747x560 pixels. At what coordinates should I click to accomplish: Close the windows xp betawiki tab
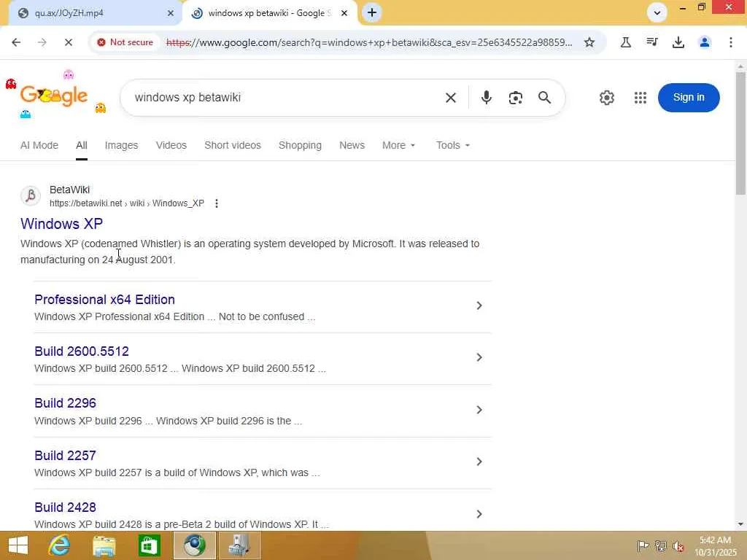(x=344, y=13)
